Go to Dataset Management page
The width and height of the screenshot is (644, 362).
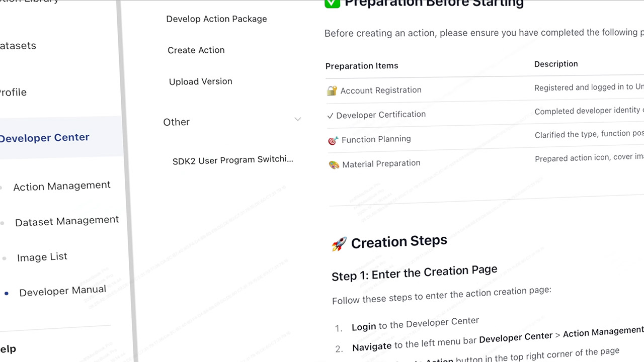click(x=67, y=221)
